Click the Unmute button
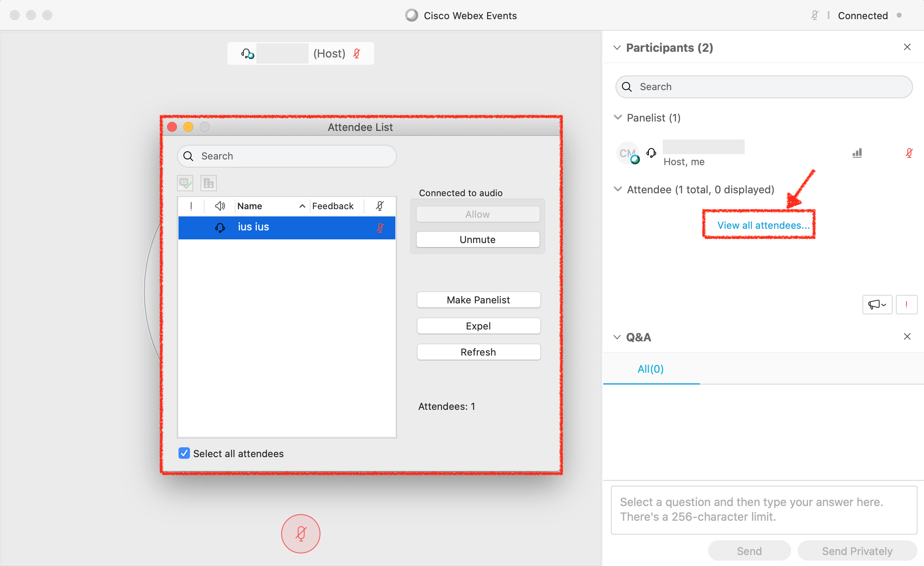Screen dimensions: 924x566 [478, 239]
